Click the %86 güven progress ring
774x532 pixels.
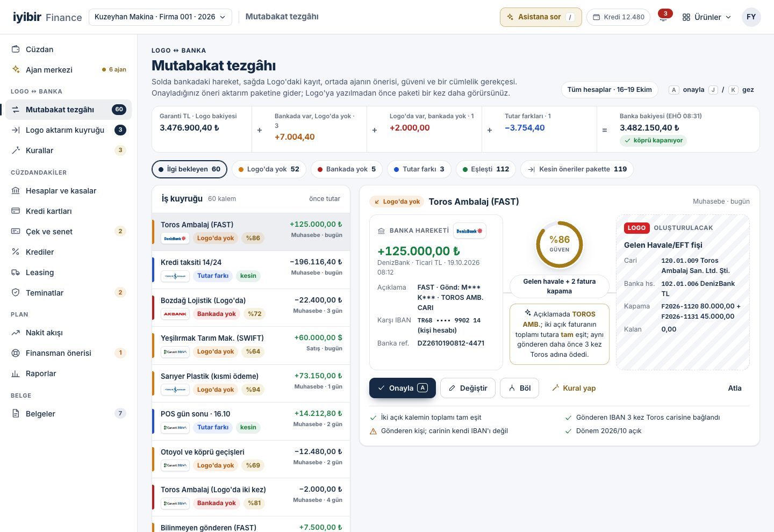point(560,245)
